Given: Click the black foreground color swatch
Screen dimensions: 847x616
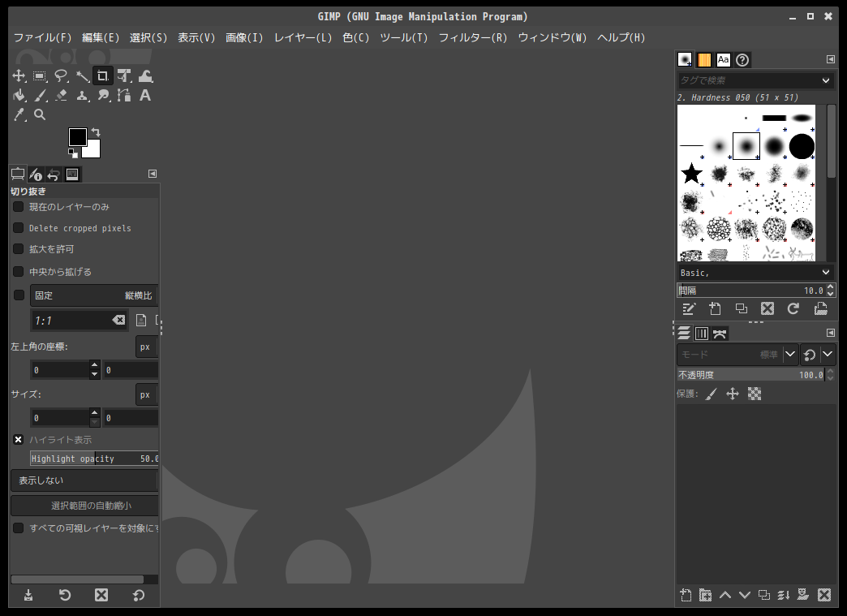Looking at the screenshot, I should tap(77, 136).
